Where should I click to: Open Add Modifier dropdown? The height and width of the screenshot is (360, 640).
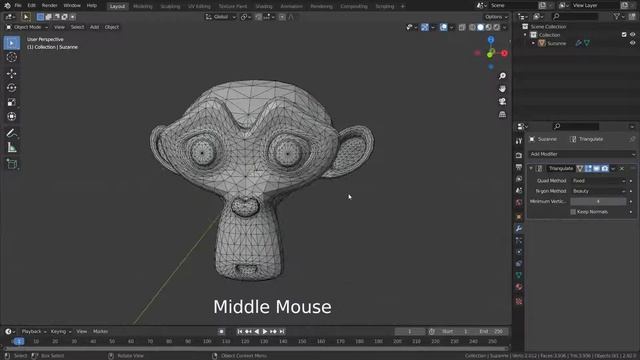pos(582,154)
